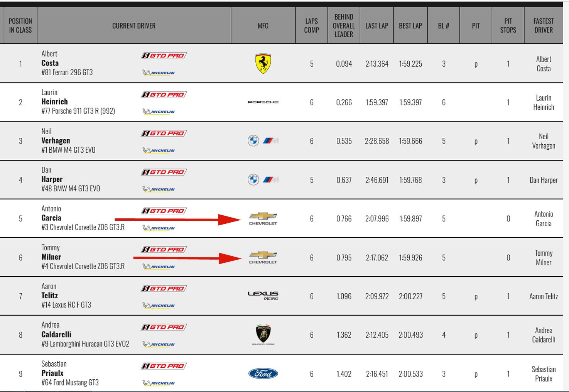Click the Pit Stops column header
Viewport: 569px width, 392px height.
(x=508, y=26)
